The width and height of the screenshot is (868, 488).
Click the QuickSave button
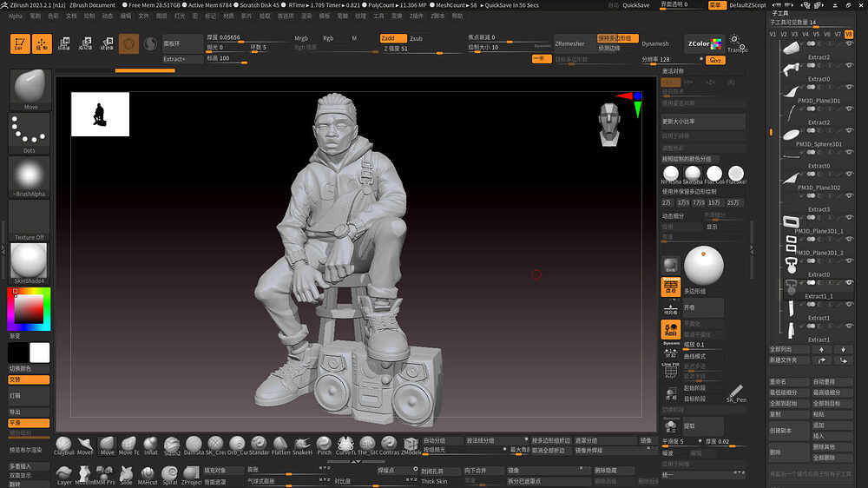pyautogui.click(x=636, y=5)
